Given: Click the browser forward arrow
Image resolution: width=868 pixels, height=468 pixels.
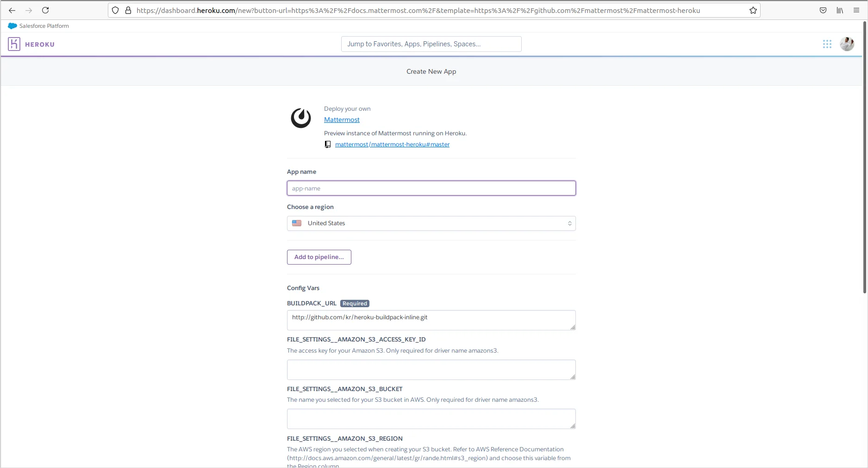Looking at the screenshot, I should [29, 10].
